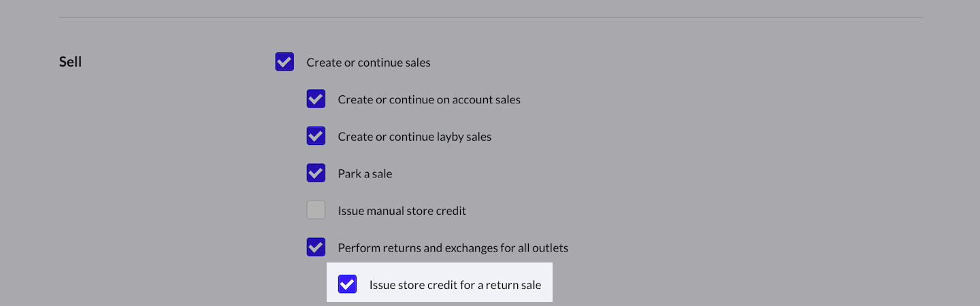Click the "Issue manual store credit" label text

[402, 211]
